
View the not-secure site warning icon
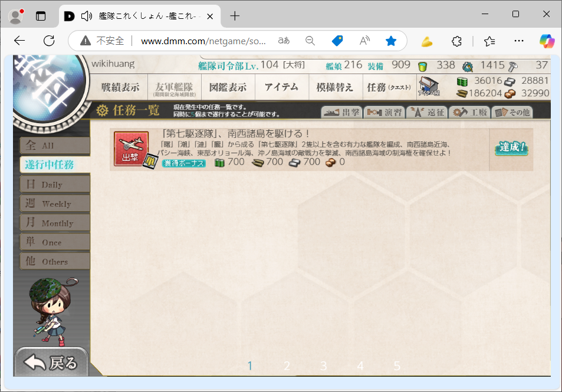tap(86, 41)
